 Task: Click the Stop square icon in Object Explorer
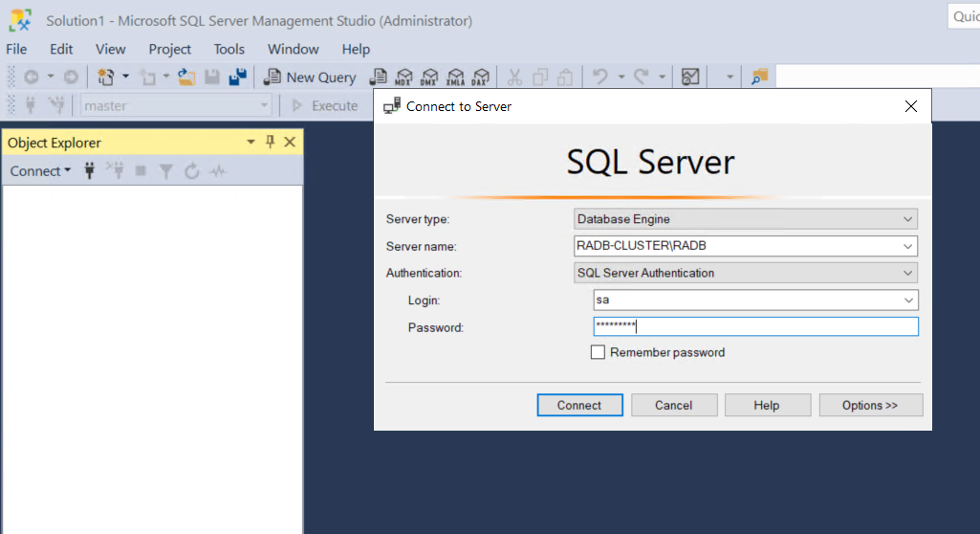coord(141,170)
